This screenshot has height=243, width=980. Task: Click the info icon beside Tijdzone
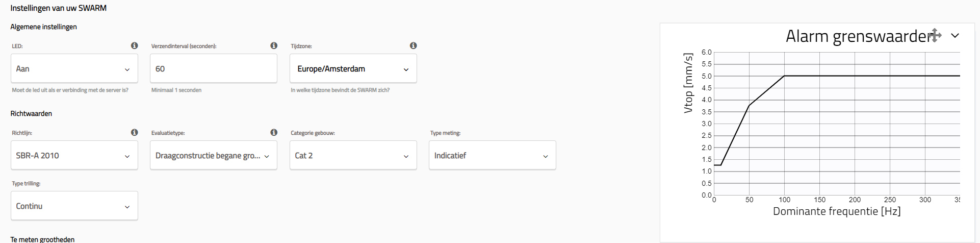(x=413, y=46)
